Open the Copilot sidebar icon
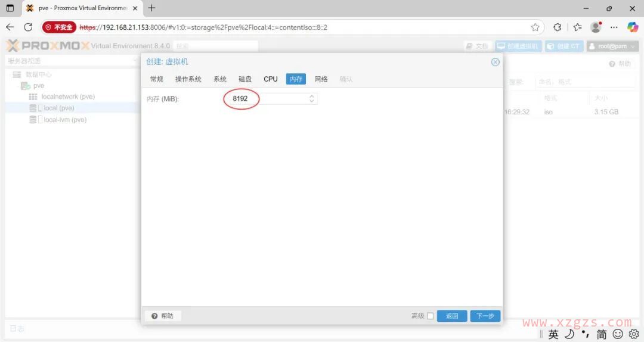This screenshot has width=644, height=342. [x=633, y=27]
